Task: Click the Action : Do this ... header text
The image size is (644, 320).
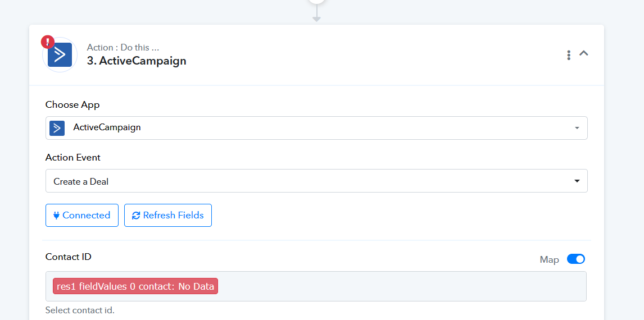Action: pyautogui.click(x=123, y=48)
